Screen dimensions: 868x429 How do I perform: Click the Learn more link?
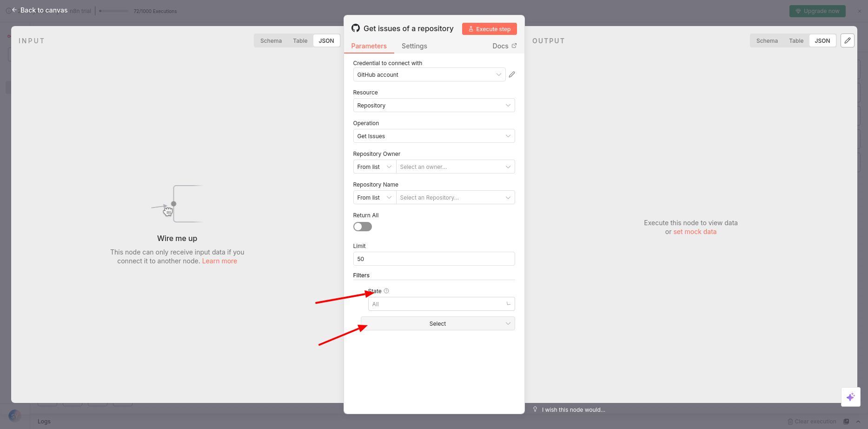219,261
